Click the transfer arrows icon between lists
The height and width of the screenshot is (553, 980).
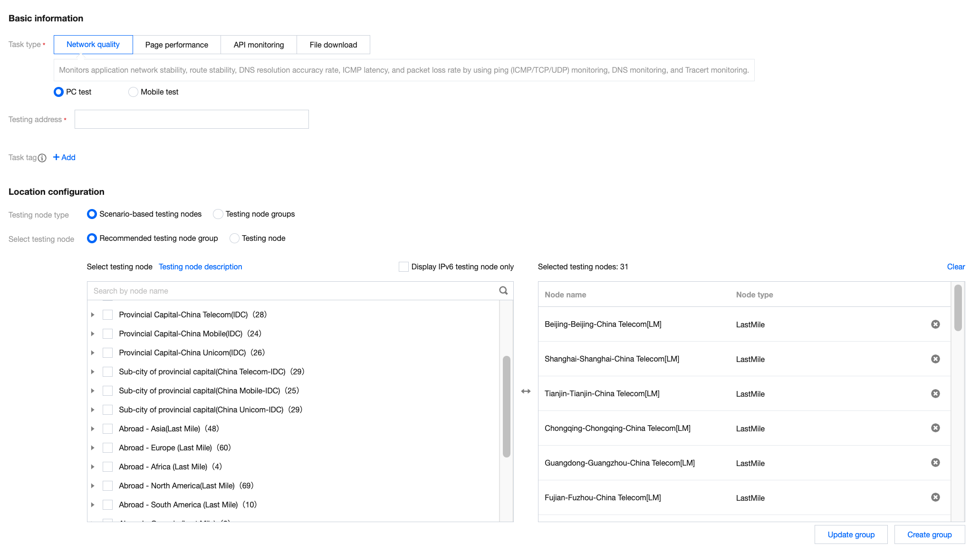pos(526,391)
